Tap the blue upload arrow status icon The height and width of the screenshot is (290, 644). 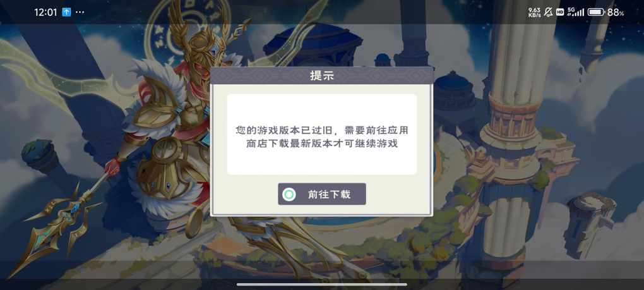click(x=66, y=13)
